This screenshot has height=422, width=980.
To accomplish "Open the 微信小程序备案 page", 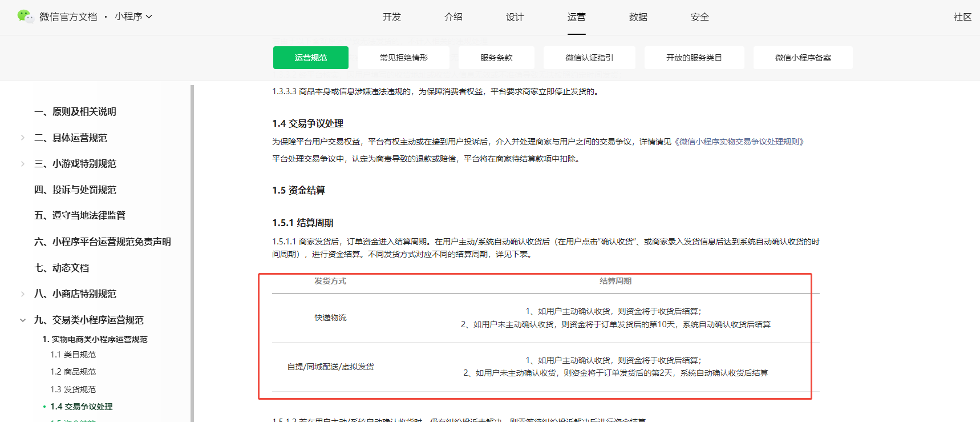I will (803, 58).
